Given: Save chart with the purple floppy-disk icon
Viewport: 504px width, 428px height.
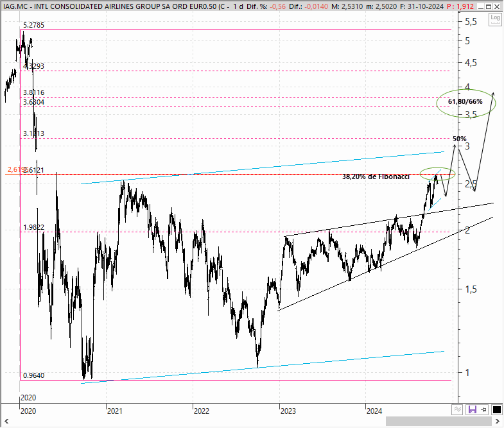Looking at the screenshot, I should click(472, 409).
